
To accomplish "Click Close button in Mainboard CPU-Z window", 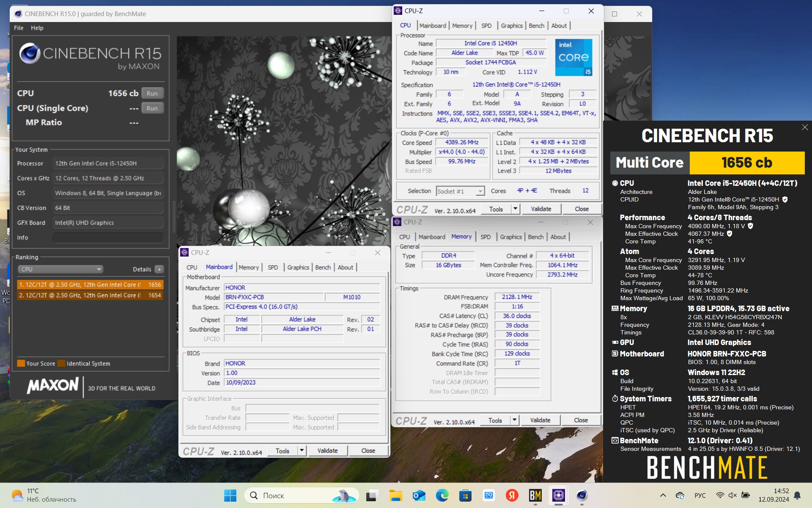I will click(x=368, y=451).
